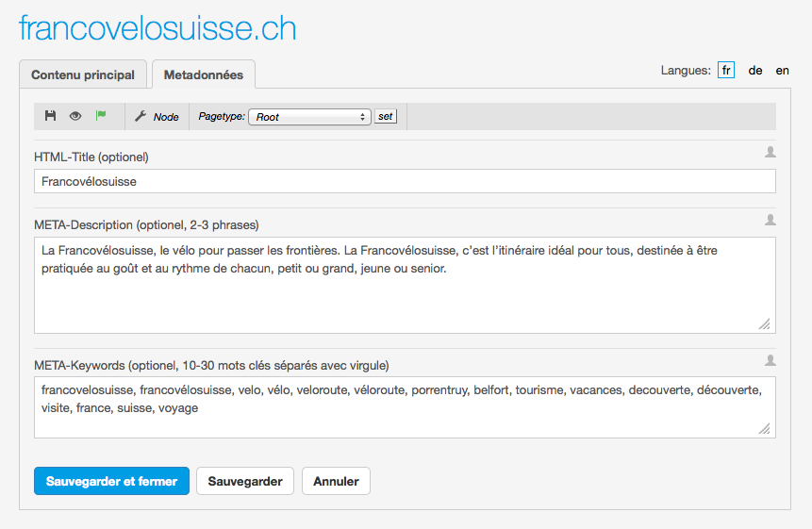Open the francovelosuisse.ch site title link
This screenshot has width=812, height=529.
pyautogui.click(x=157, y=28)
